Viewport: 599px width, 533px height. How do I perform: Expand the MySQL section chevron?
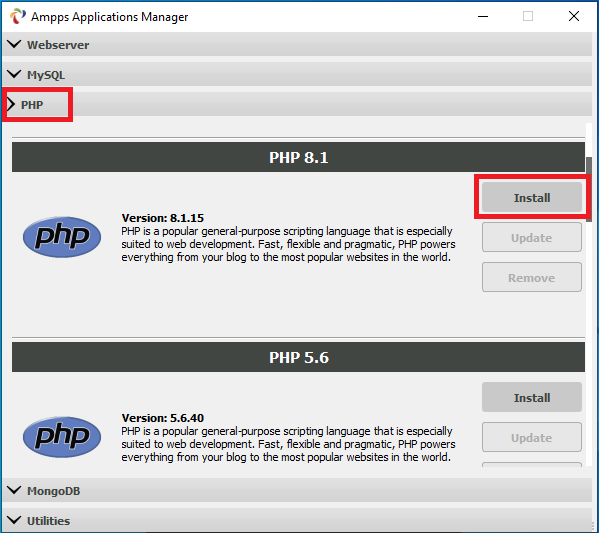[14, 74]
